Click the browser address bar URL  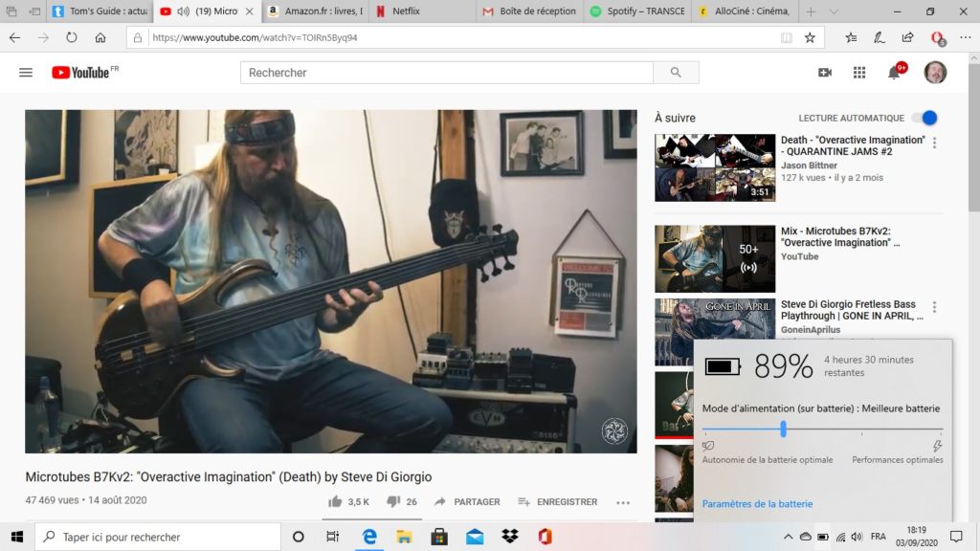pos(255,37)
